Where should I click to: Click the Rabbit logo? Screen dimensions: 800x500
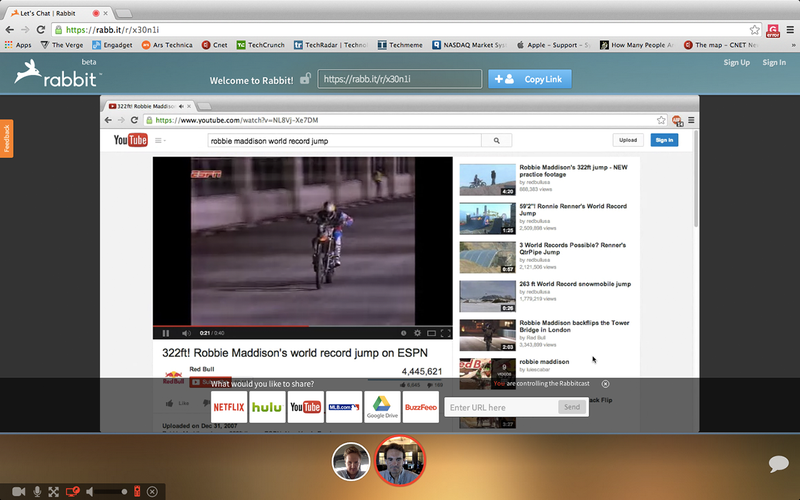click(56, 73)
